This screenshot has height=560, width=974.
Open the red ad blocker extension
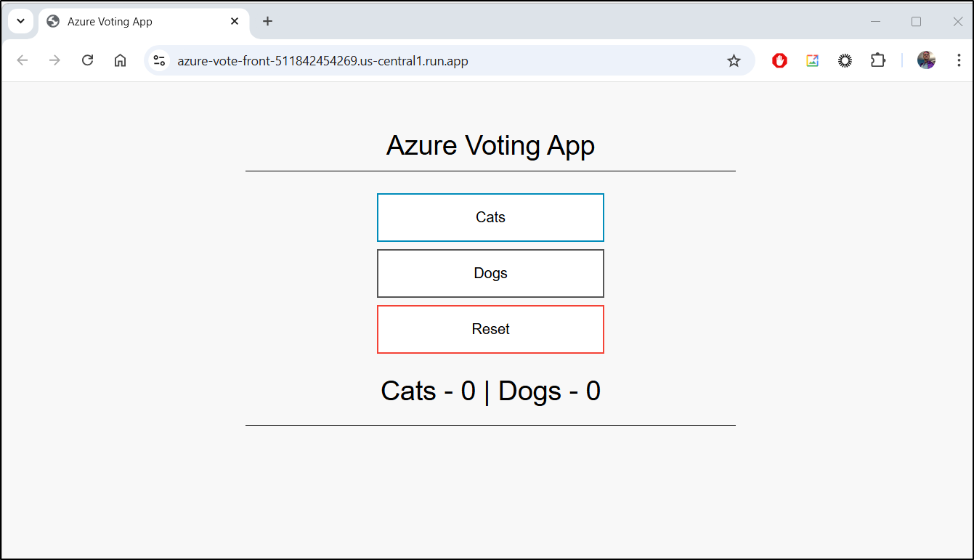(x=780, y=61)
